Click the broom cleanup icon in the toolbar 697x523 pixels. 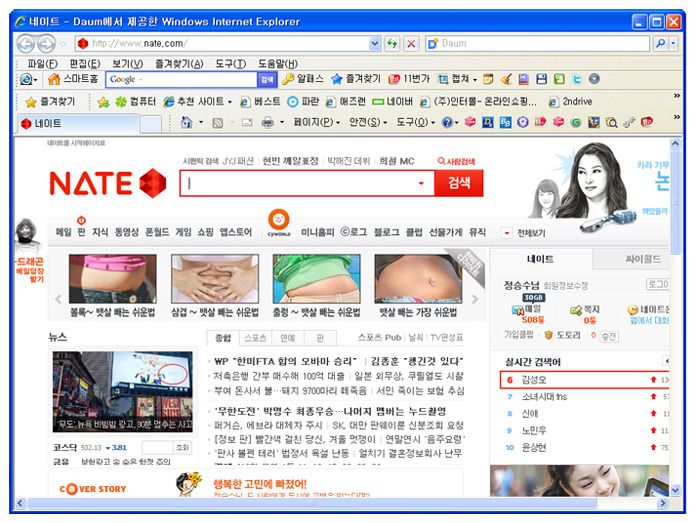point(505,79)
